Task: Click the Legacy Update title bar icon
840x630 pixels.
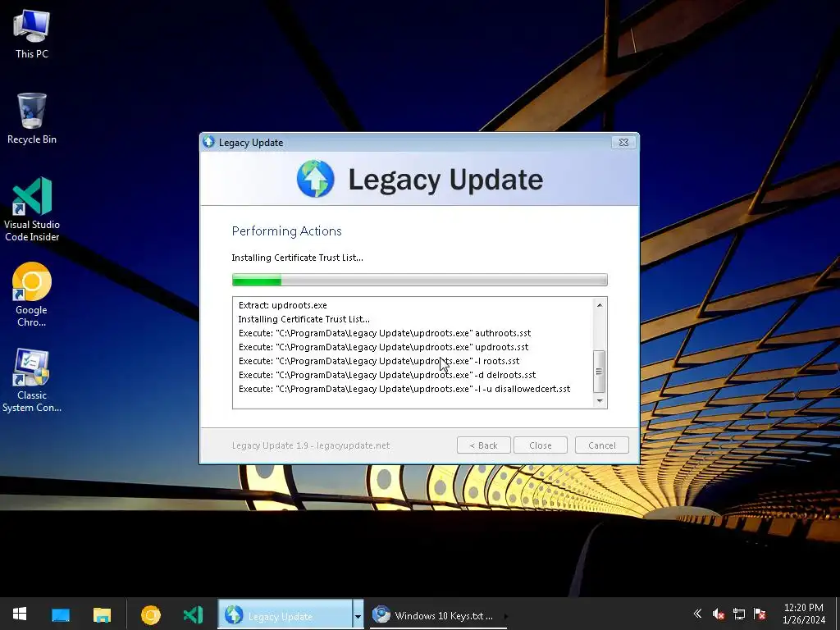Action: [209, 142]
